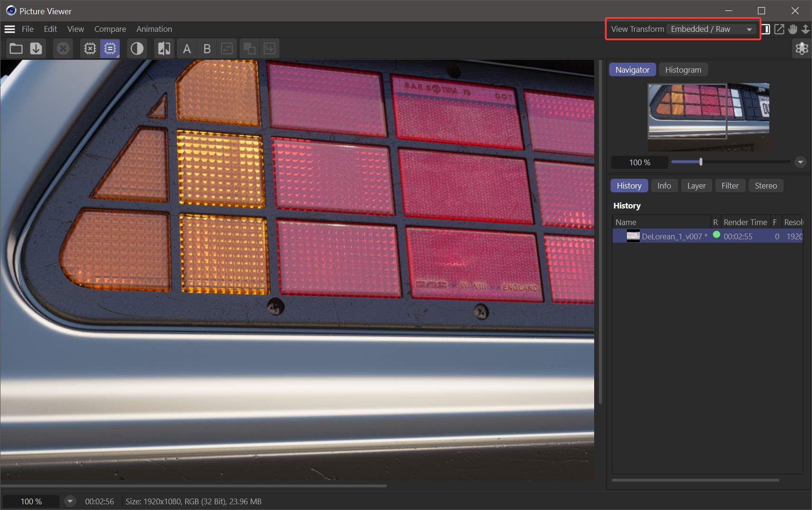Click the hexagonal render settings icon
Image resolution: width=812 pixels, height=510 pixels.
(802, 48)
